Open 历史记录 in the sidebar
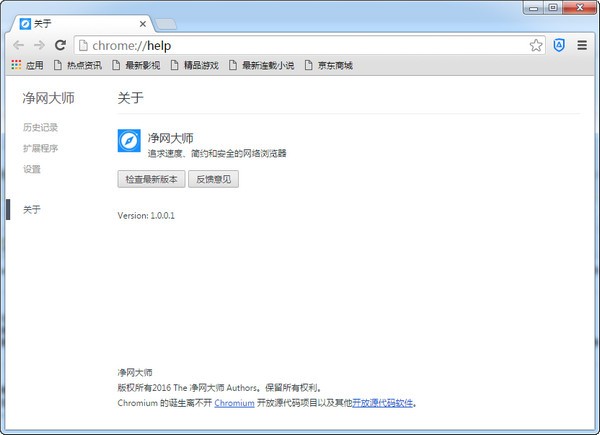The height and width of the screenshot is (435, 600). coord(40,127)
